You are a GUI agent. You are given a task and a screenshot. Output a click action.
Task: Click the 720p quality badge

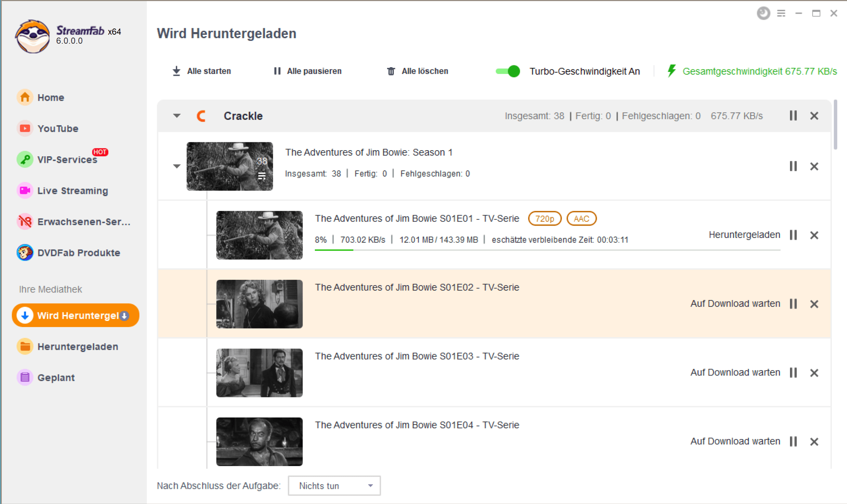pyautogui.click(x=545, y=218)
